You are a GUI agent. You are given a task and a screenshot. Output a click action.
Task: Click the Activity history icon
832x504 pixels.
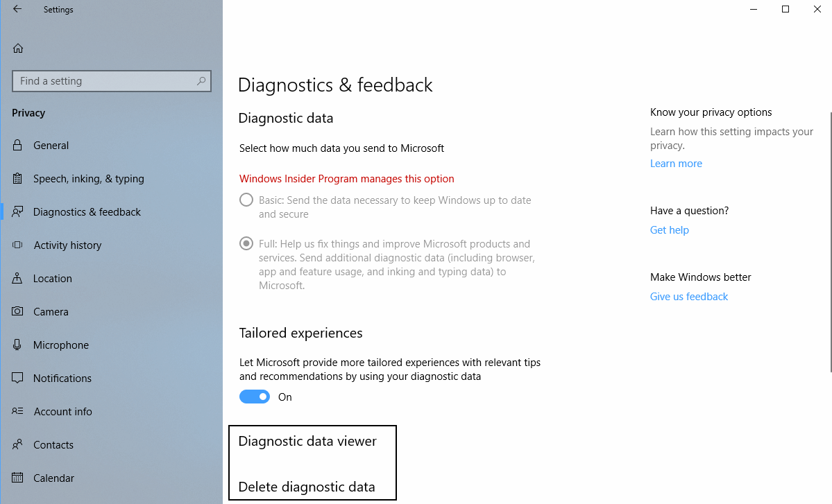point(18,245)
